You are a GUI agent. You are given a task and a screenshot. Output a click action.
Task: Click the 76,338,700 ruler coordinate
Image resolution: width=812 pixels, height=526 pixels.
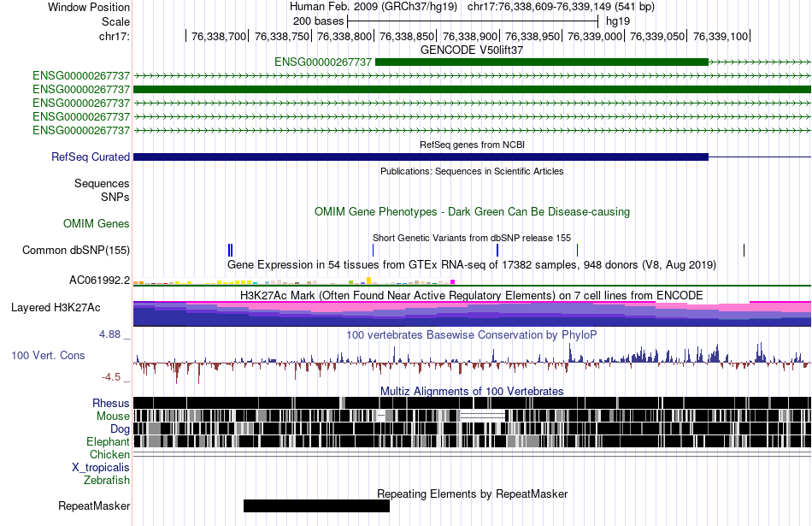[x=219, y=36]
